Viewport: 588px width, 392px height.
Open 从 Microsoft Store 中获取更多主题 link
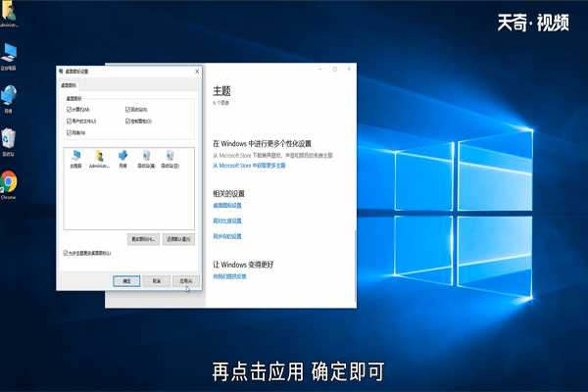click(249, 166)
